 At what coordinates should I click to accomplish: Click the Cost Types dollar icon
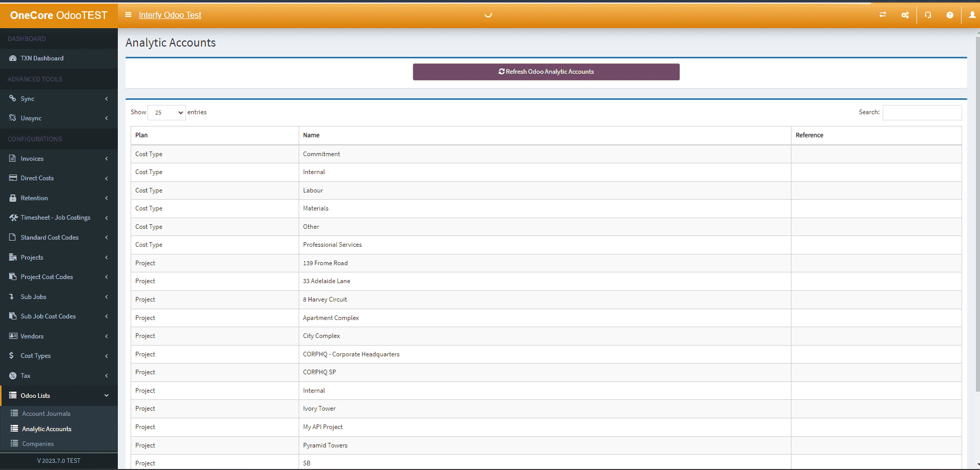(x=12, y=355)
